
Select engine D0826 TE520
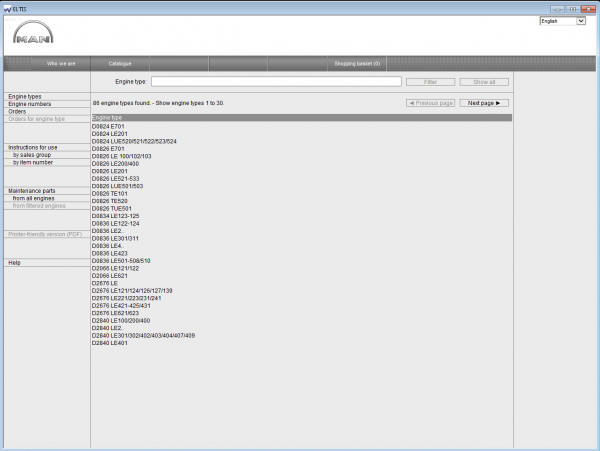click(110, 201)
